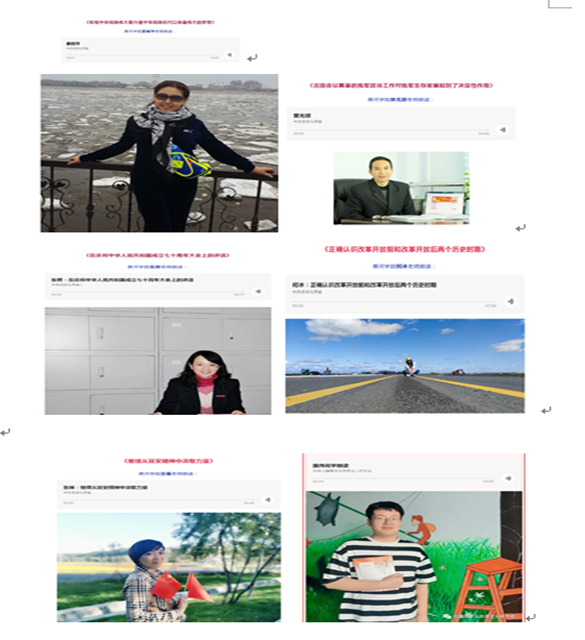Click speaker icon above the highway photo
Viewport: 585px width, 640px height.
point(511,301)
